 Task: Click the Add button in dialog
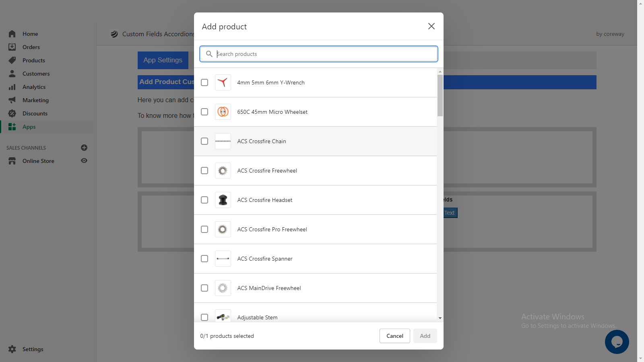tap(425, 336)
